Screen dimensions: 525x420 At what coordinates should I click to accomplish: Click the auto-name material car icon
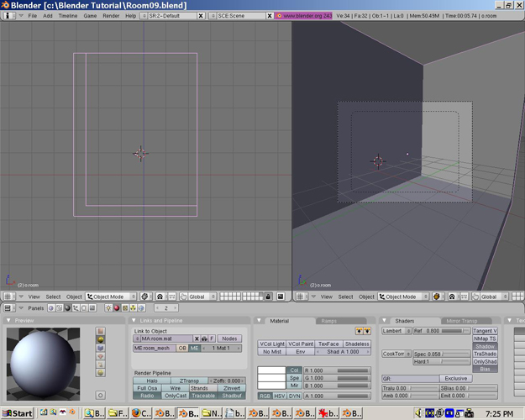coord(204,339)
